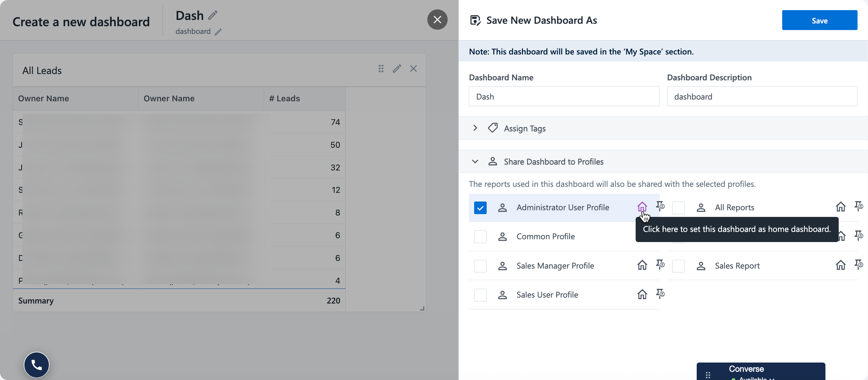Image resolution: width=868 pixels, height=380 pixels.
Task: Pin dashboard for All Reports profile
Action: (x=859, y=207)
